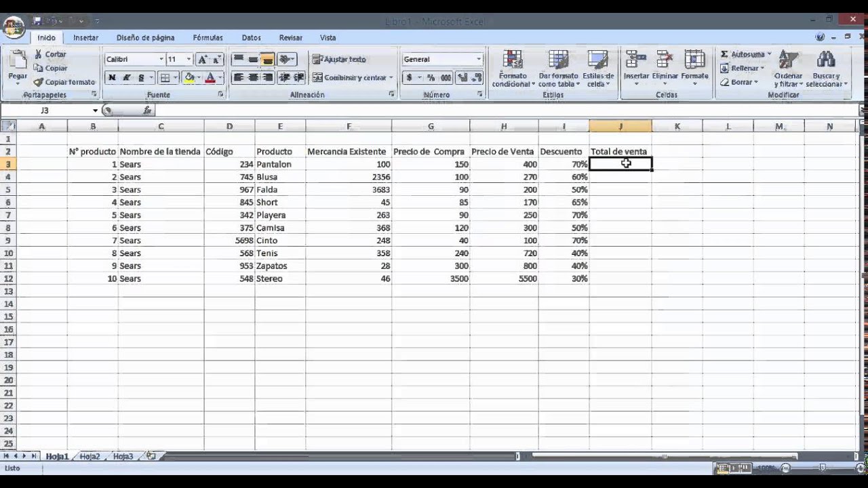The width and height of the screenshot is (868, 488).
Task: Toggle Negrita bold formatting
Action: (112, 78)
